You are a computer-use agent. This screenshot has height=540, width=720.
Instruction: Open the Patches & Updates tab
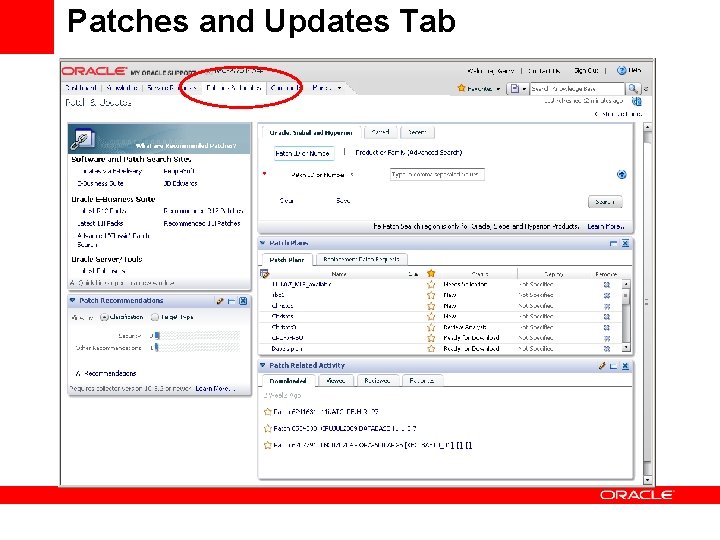pos(234,87)
